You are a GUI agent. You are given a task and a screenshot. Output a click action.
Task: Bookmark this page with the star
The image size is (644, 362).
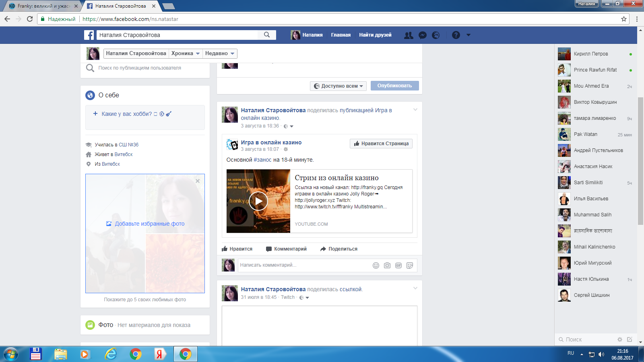point(624,19)
